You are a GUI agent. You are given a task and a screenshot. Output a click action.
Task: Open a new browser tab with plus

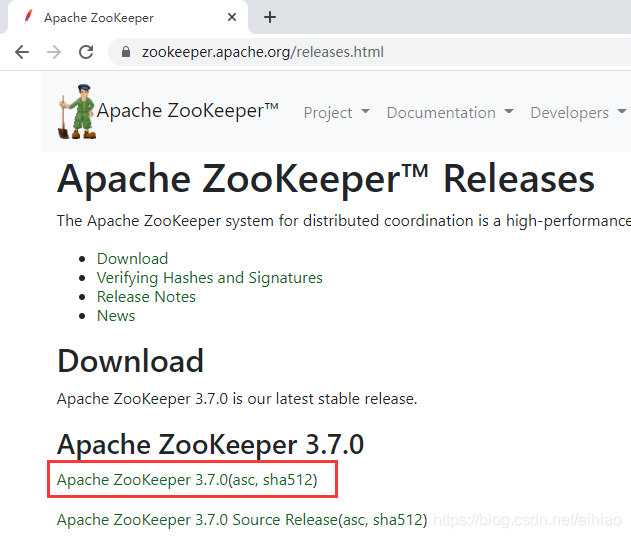pos(270,17)
